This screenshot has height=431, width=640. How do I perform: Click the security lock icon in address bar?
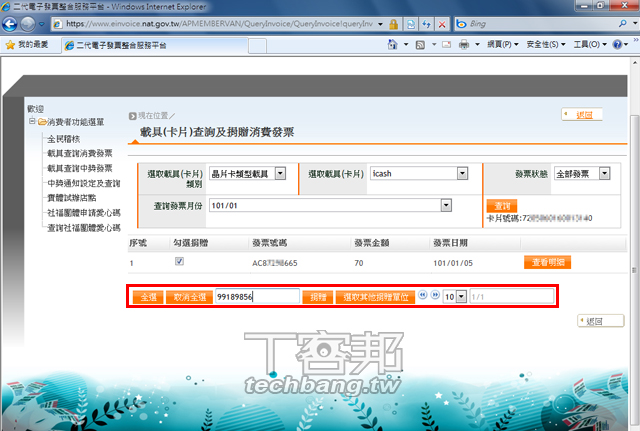tap(393, 24)
